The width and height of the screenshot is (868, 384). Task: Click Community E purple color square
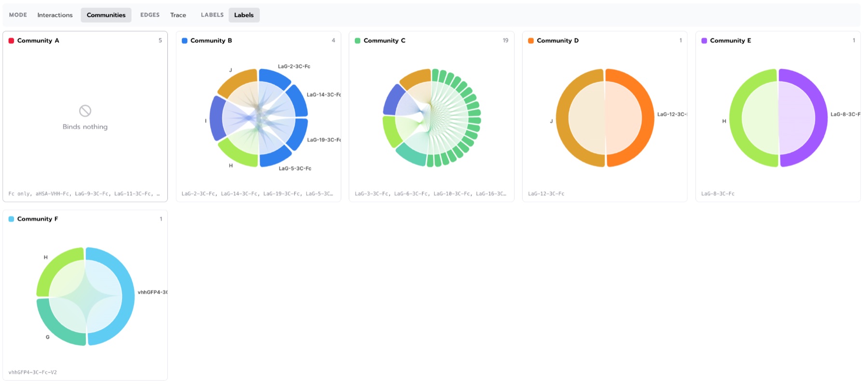(x=704, y=41)
